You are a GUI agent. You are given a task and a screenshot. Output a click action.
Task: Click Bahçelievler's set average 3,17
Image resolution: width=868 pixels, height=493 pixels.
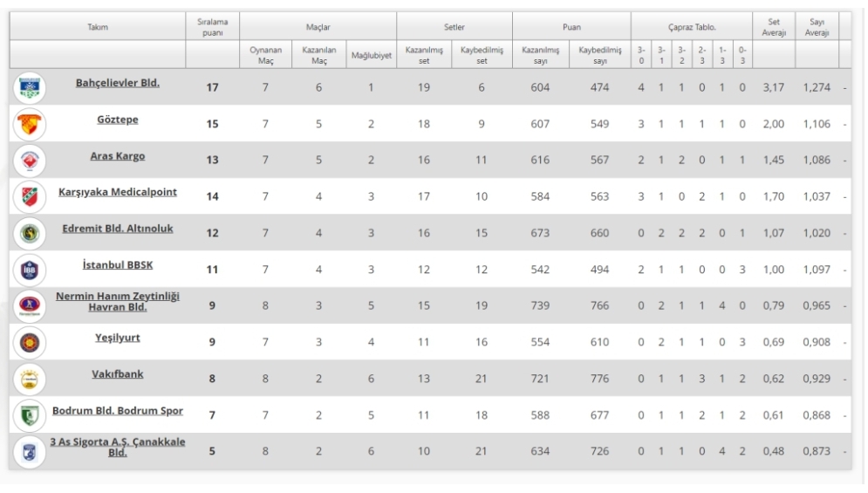(773, 87)
